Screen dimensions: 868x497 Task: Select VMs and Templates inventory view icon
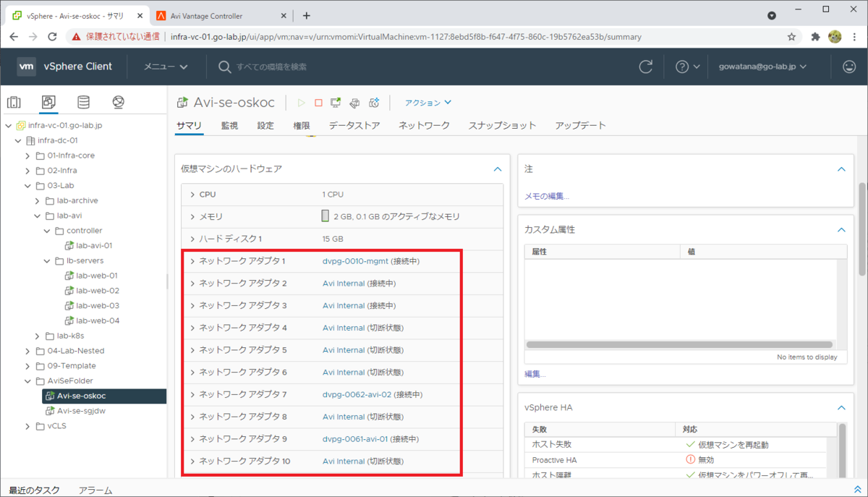pos(48,102)
